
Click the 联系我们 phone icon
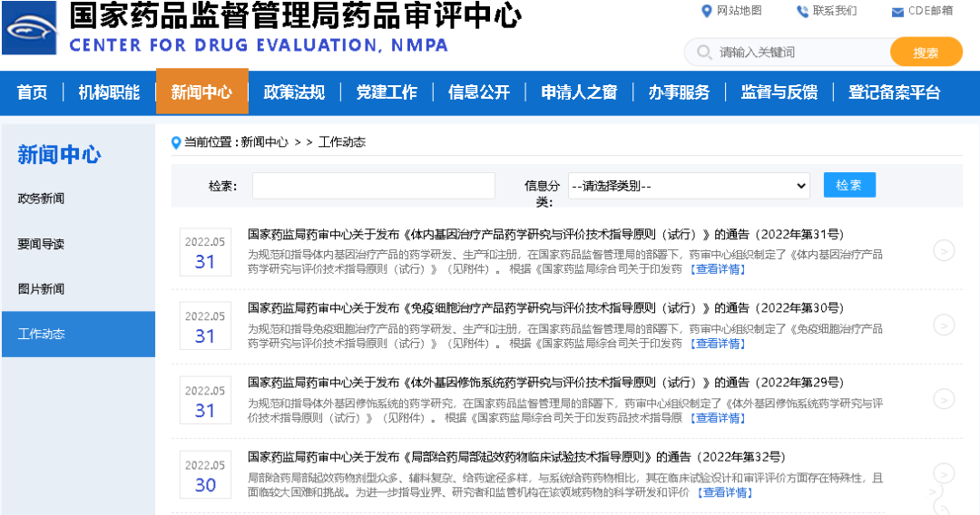point(802,11)
